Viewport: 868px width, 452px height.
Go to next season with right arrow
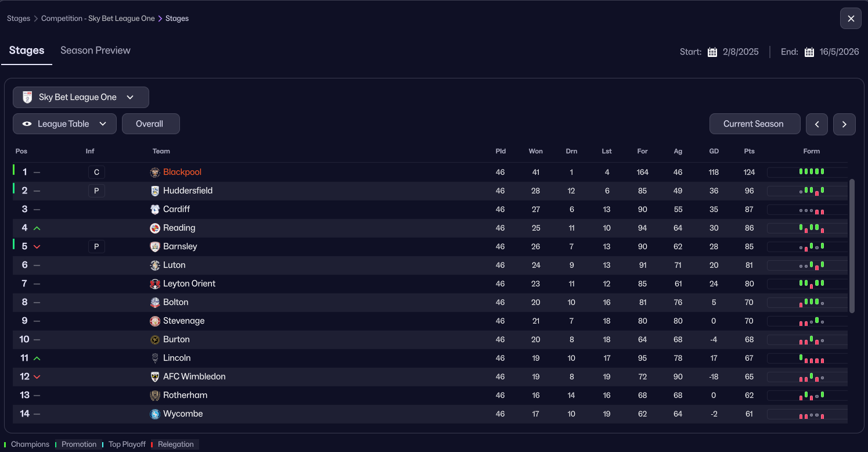point(844,124)
